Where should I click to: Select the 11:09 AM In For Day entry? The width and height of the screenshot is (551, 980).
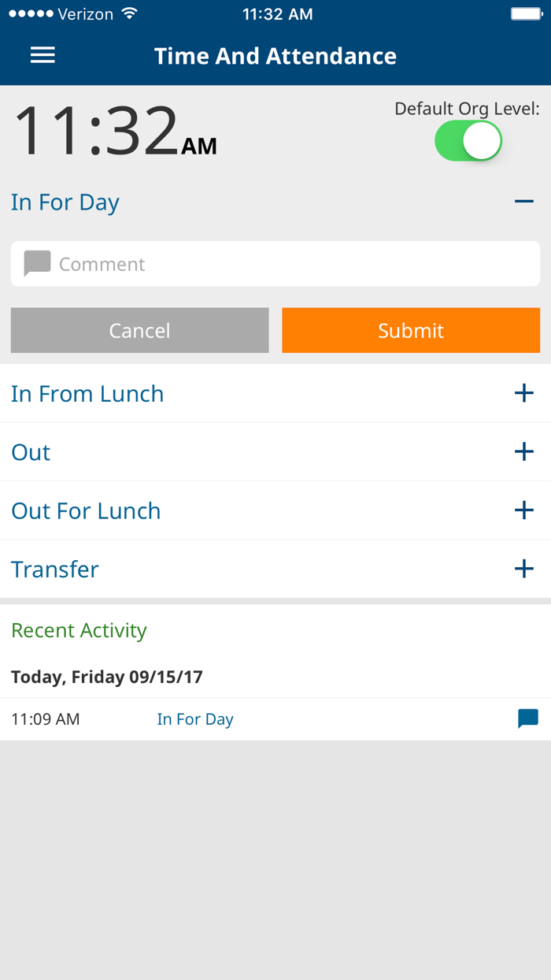click(x=195, y=718)
